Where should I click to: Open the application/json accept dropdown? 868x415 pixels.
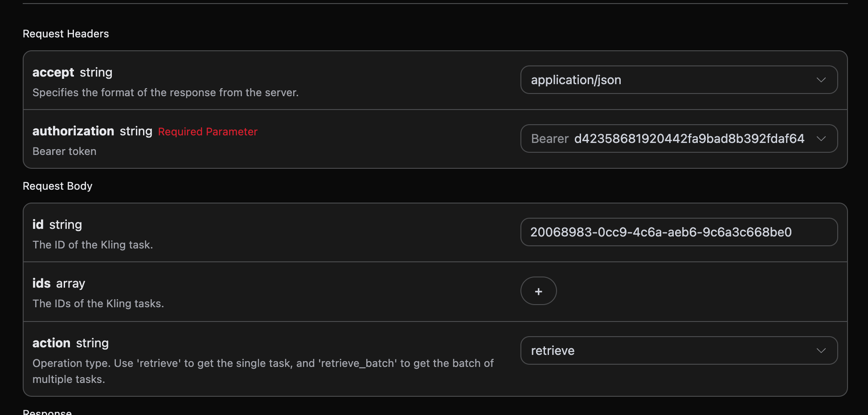668,80
